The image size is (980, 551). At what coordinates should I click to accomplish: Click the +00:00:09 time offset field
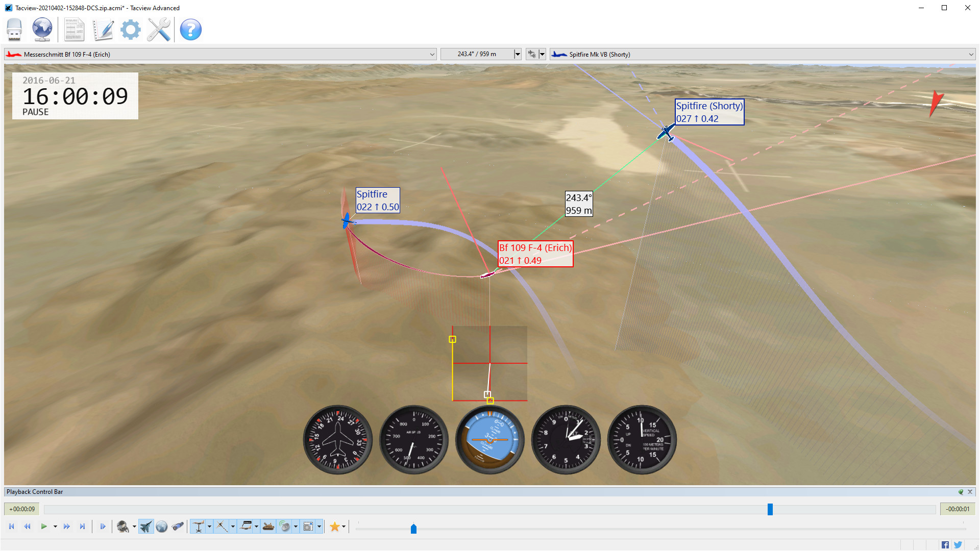click(x=21, y=509)
